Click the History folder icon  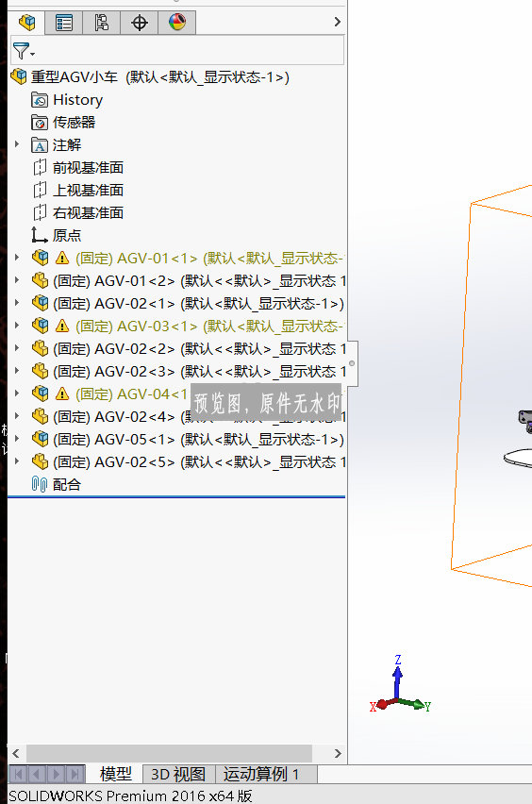tap(40, 99)
